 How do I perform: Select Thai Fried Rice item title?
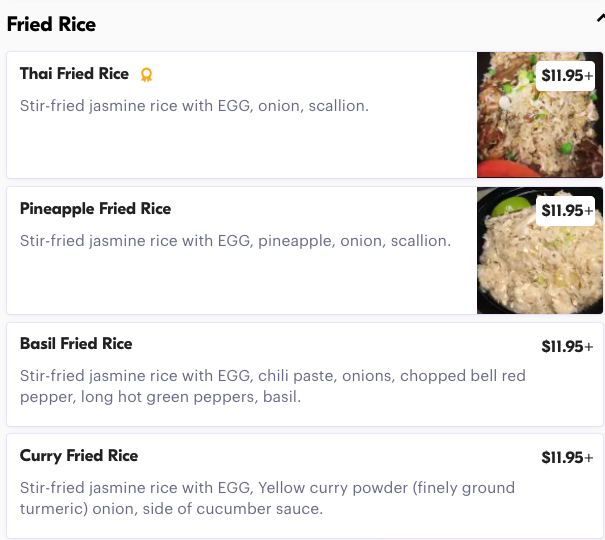[75, 74]
